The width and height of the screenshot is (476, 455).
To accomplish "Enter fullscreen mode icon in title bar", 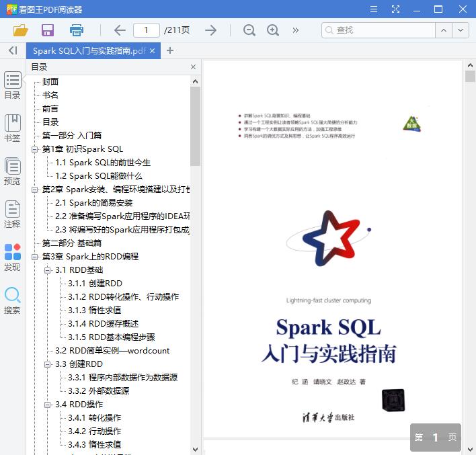I will [395, 9].
